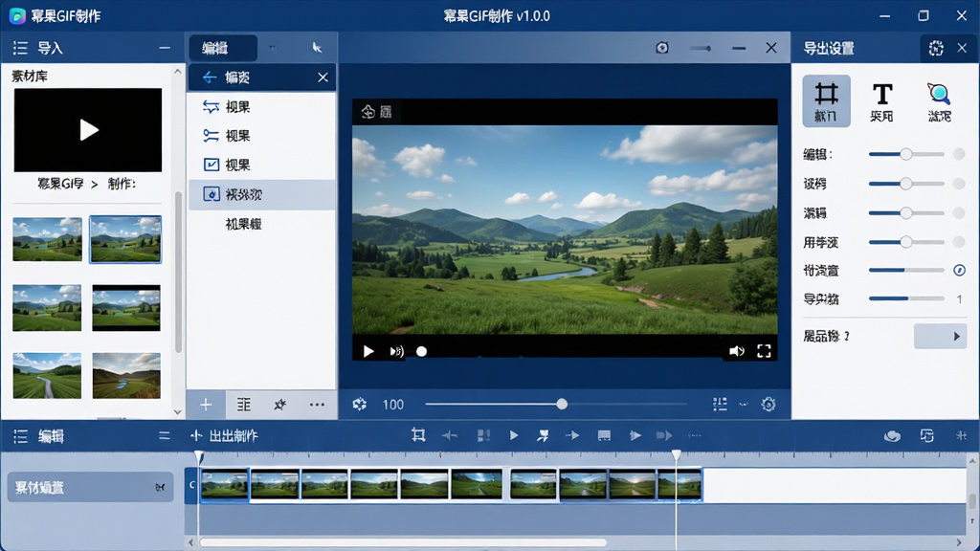Click the 出出制作 button in the timeline header
The image size is (980, 551).
pyautogui.click(x=224, y=436)
